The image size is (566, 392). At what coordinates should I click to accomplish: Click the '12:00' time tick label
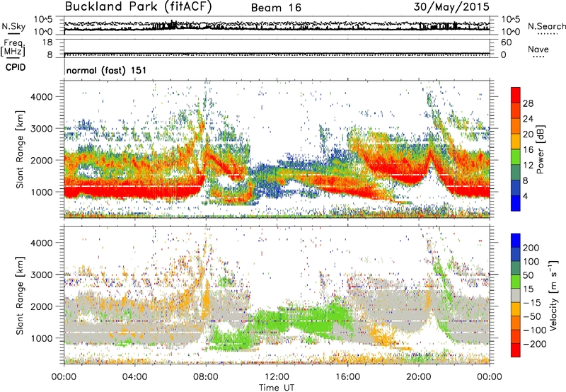point(277,377)
